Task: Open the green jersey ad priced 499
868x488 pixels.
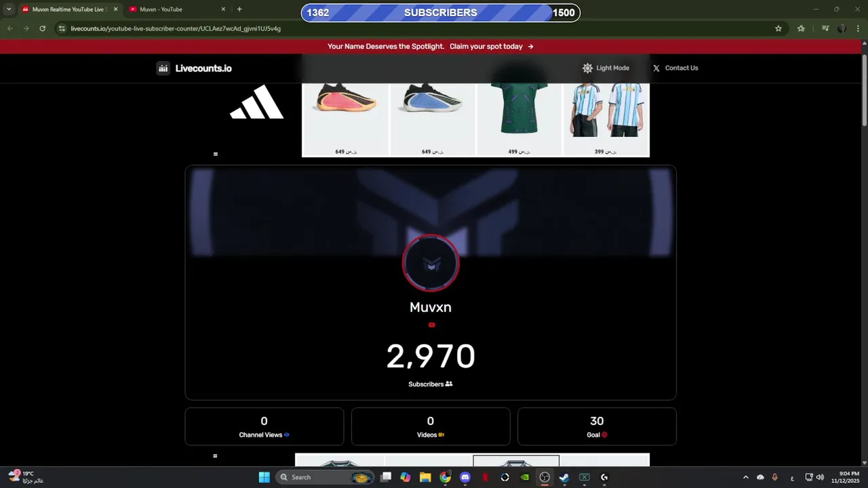Action: click(519, 120)
